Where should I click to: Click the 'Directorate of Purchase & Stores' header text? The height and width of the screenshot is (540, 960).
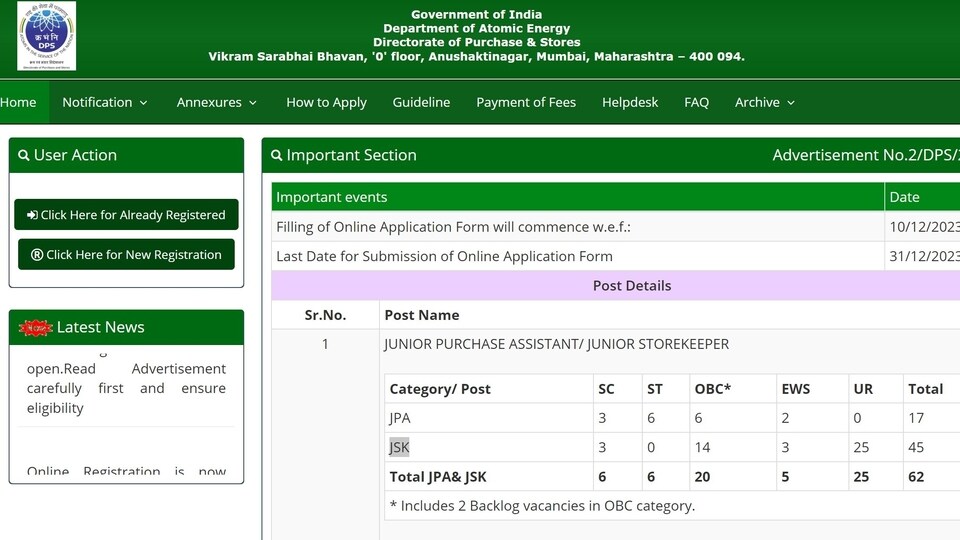pos(476,42)
